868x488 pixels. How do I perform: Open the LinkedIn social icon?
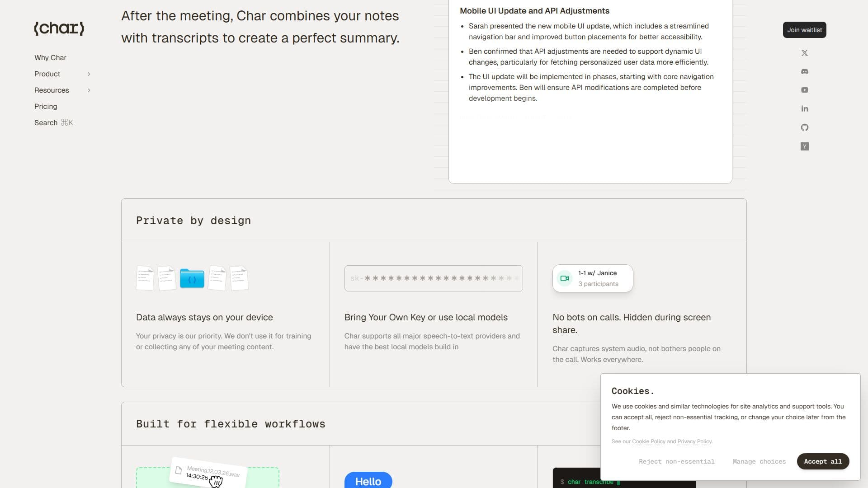pyautogui.click(x=805, y=108)
